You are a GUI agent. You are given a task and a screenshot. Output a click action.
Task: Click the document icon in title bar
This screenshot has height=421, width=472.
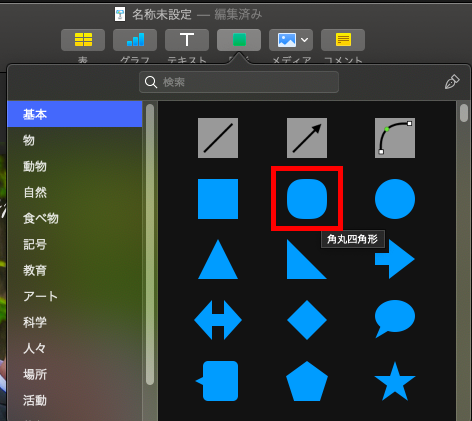click(x=120, y=14)
